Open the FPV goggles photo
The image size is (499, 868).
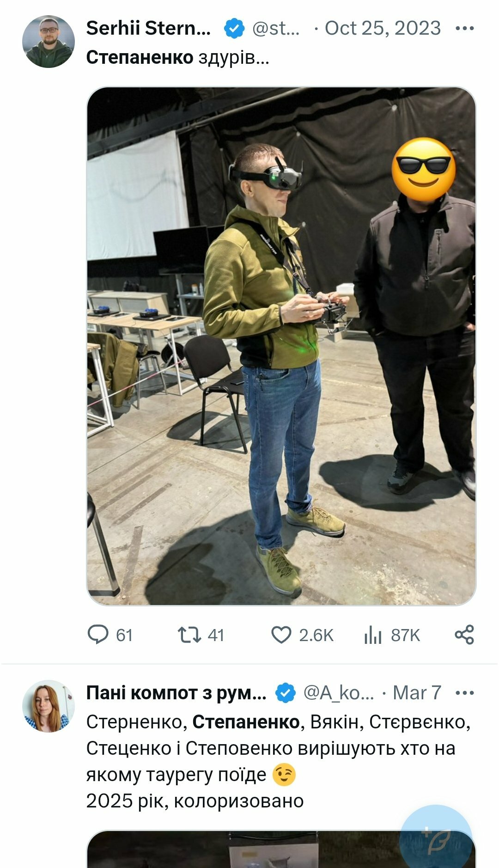tap(281, 346)
